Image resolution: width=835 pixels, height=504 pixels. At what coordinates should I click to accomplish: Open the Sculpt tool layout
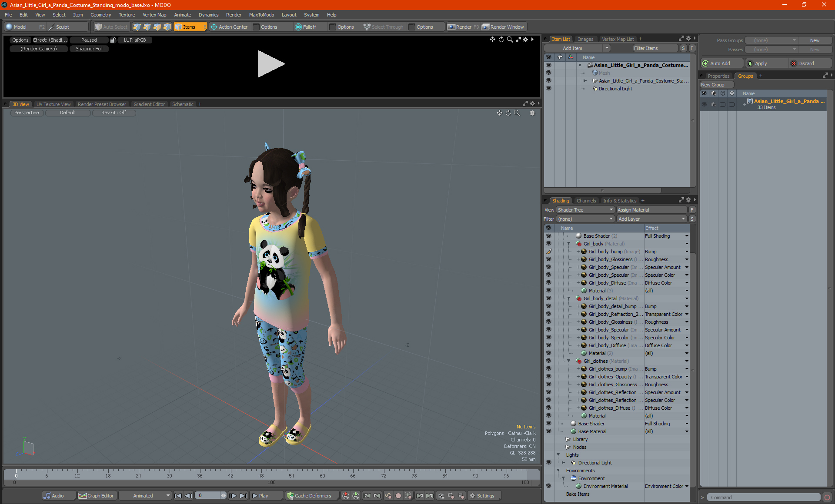pyautogui.click(x=62, y=27)
